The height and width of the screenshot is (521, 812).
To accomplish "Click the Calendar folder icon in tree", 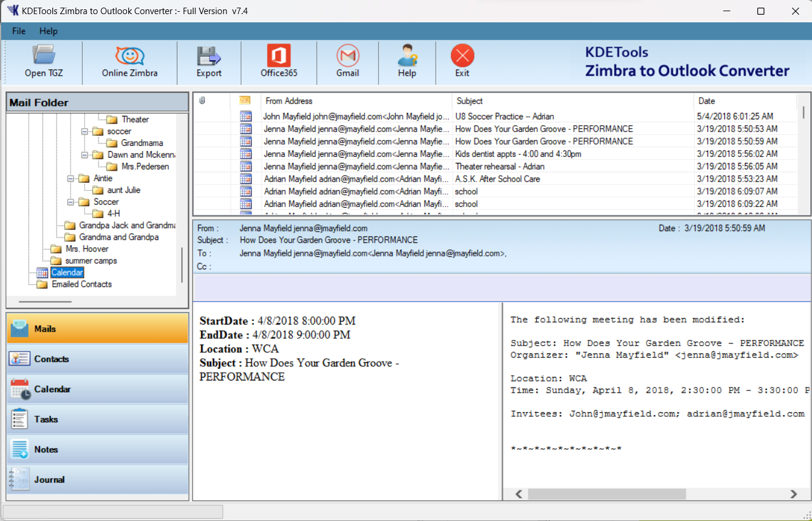I will [42, 272].
